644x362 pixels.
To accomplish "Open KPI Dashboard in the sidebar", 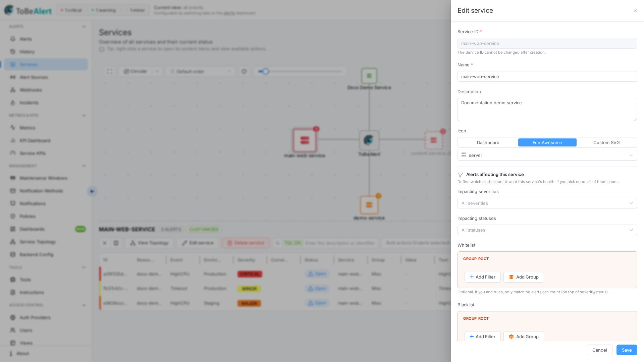I will coord(46,140).
